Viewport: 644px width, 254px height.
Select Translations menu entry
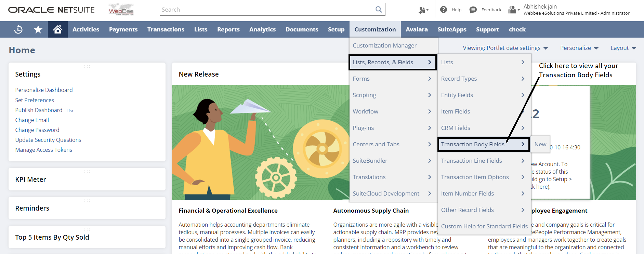coord(393,177)
